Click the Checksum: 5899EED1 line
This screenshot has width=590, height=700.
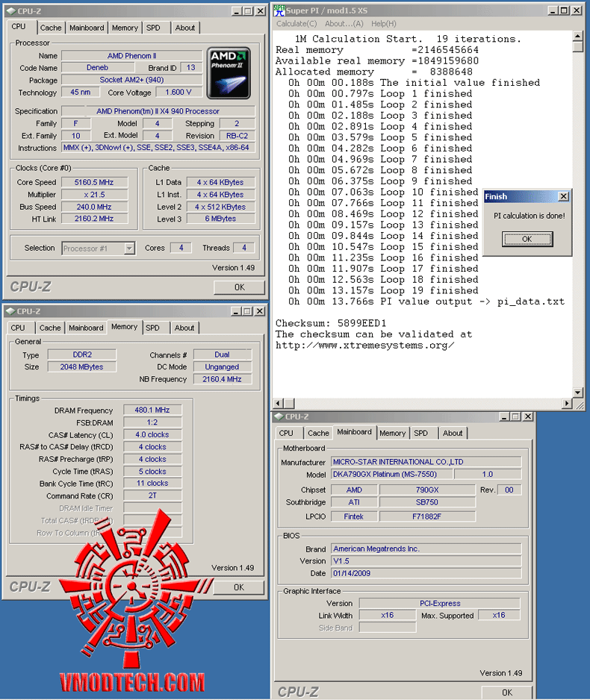click(x=331, y=323)
